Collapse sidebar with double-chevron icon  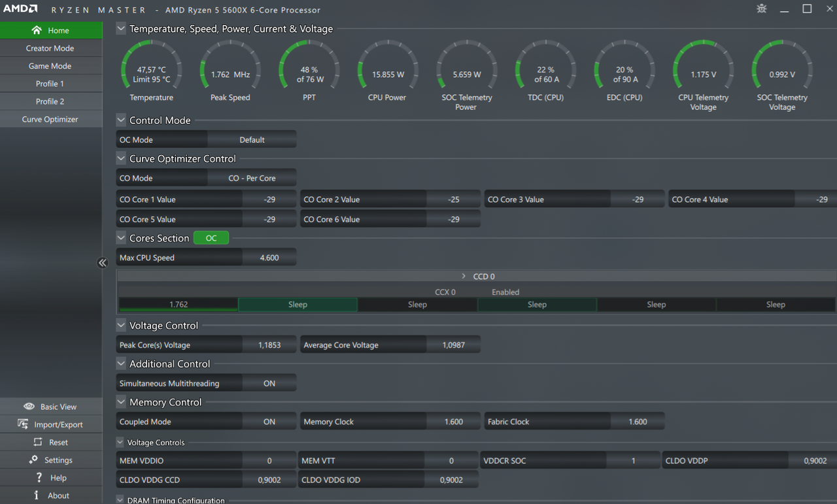coord(103,263)
